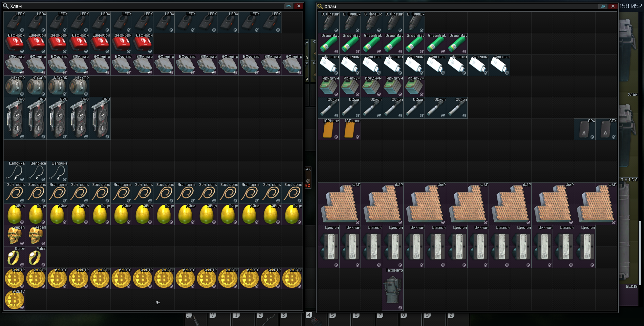Click the rightmost Roler gold watch
Screen dimensions: 644x326
click(36, 257)
